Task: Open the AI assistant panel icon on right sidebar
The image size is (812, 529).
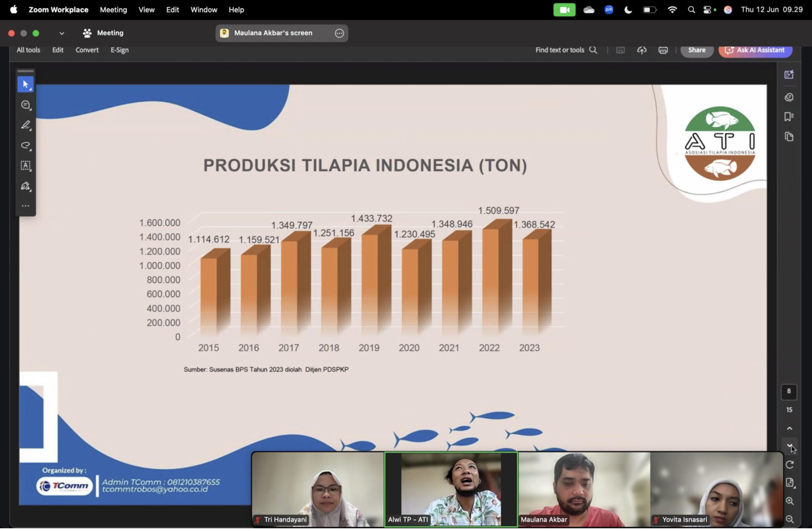Action: point(789,75)
